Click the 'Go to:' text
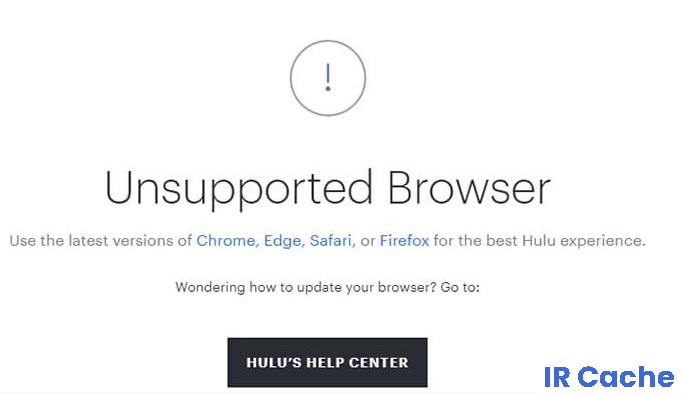 coord(460,287)
